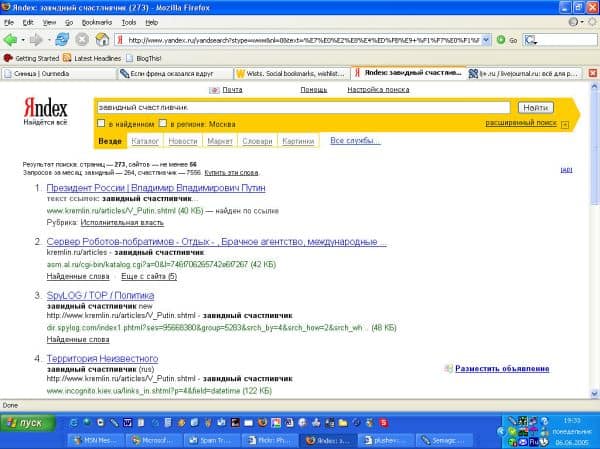
Task: Click 'Разместить объявление' link
Action: pos(502,369)
